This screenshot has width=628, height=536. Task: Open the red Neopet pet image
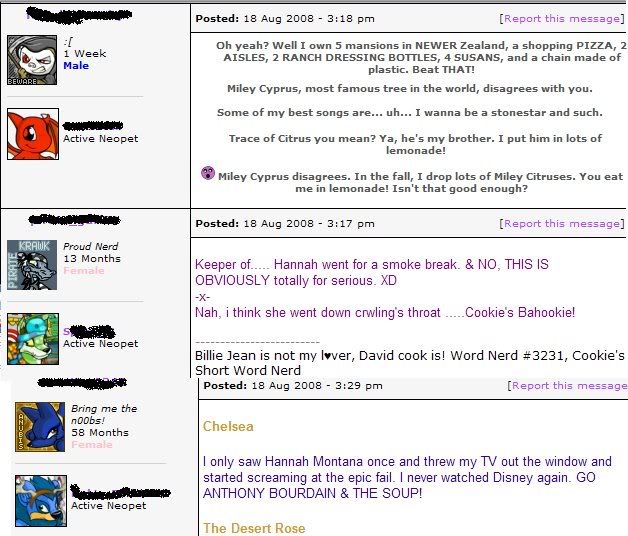pyautogui.click(x=32, y=134)
